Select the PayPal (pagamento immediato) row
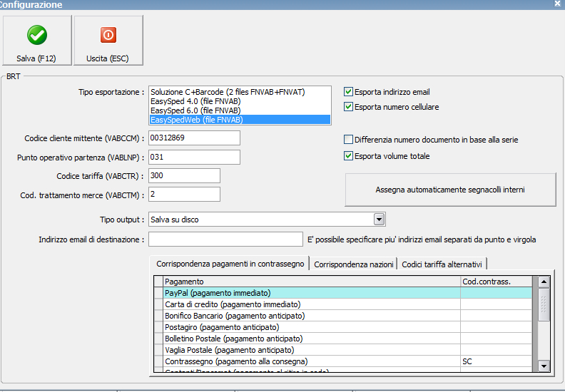 tap(342, 293)
